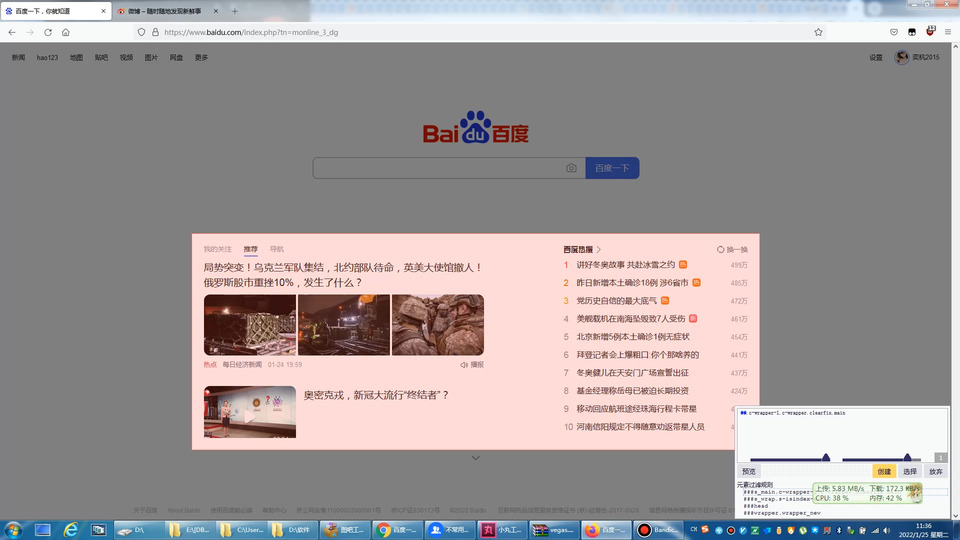Click the 百度一下 search button
960x540 pixels.
pos(612,168)
